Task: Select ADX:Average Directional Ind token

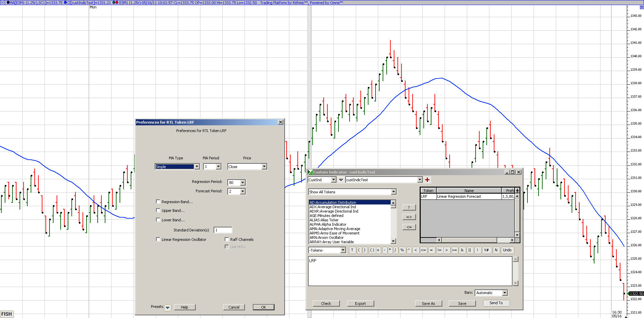Action: (350, 207)
